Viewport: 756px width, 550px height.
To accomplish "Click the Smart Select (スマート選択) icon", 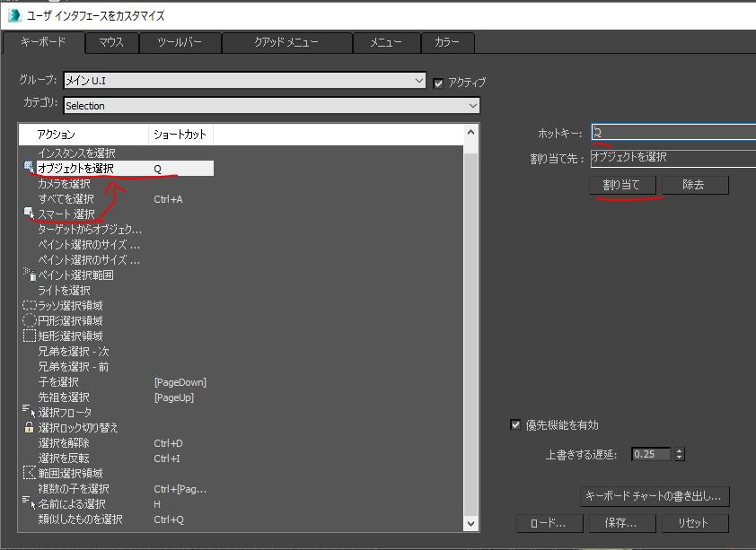I will click(x=29, y=214).
